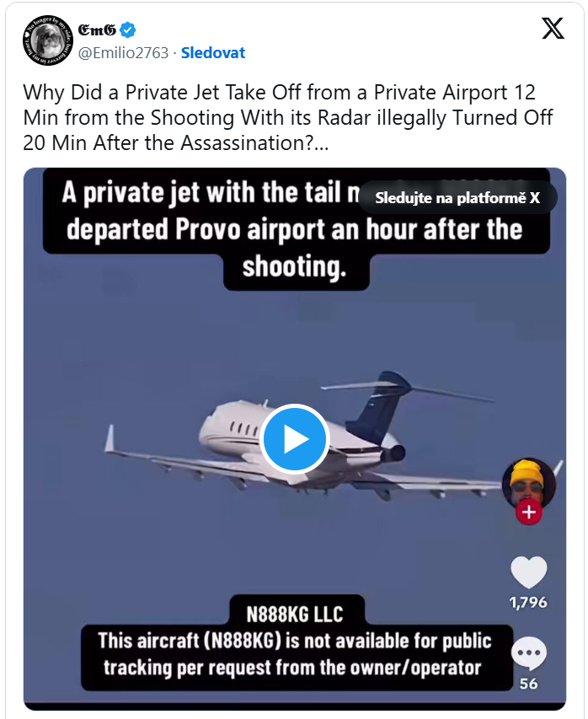
Task: Click the 'departed Provo airport' caption
Action: (x=294, y=229)
